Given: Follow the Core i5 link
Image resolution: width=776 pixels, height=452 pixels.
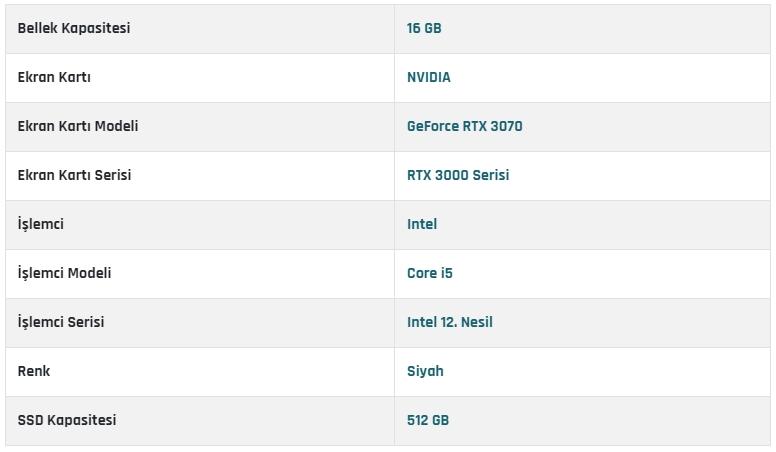Looking at the screenshot, I should tap(430, 273).
